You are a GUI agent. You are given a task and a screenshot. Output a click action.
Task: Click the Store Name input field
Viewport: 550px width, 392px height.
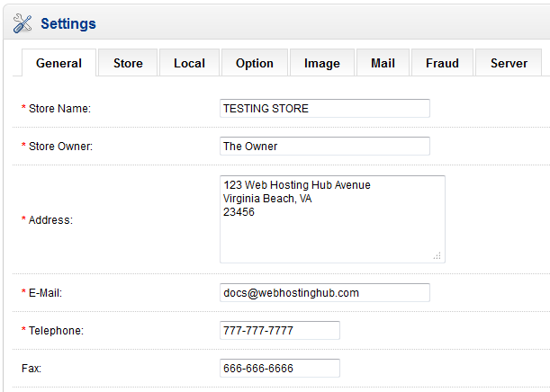(324, 109)
